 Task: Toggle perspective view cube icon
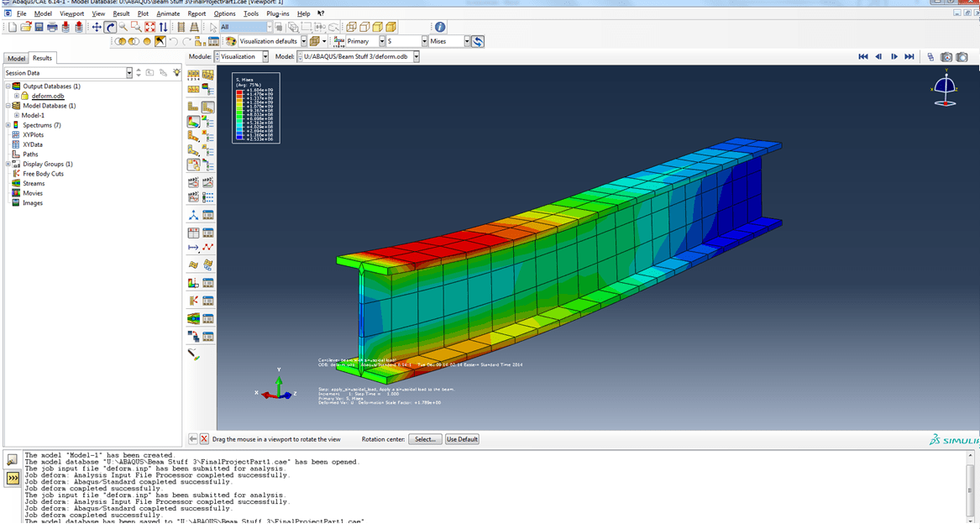click(x=194, y=27)
